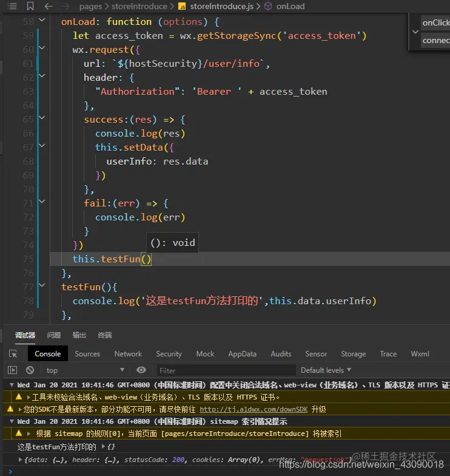
Task: Click on 'access_token' string at line 59
Action: 321,36
